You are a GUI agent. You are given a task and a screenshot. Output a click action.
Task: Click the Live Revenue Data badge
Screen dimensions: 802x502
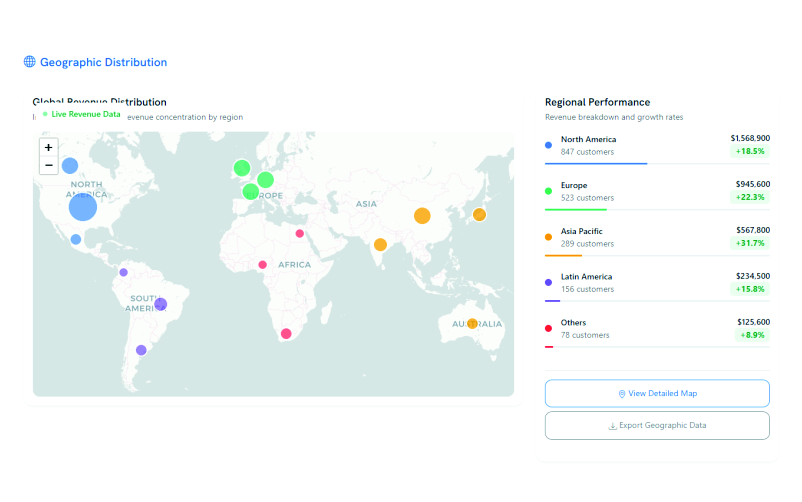click(x=82, y=114)
